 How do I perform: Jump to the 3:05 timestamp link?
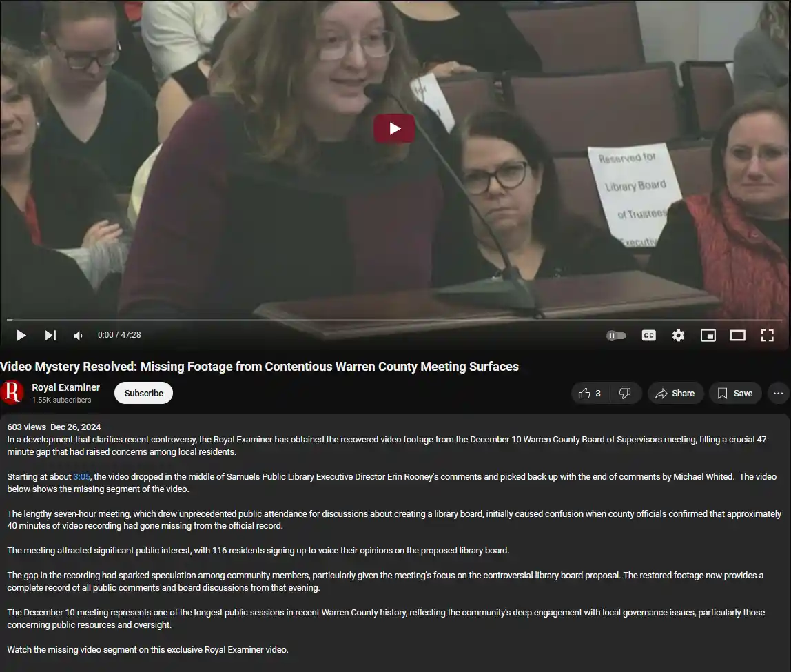(82, 477)
